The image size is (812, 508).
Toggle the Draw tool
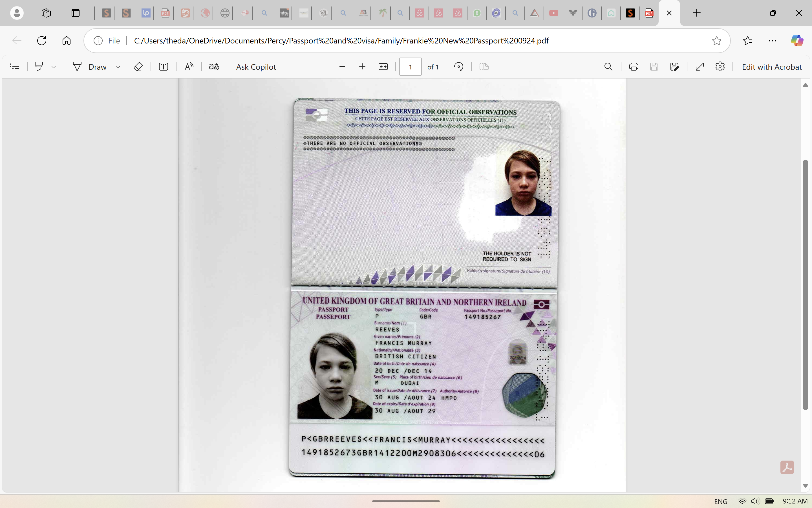(90, 67)
